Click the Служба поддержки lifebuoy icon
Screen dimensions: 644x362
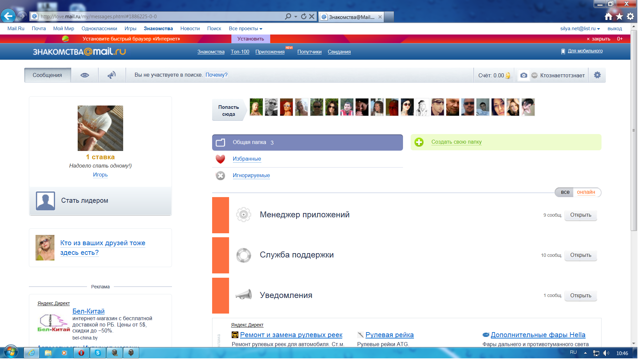(x=244, y=255)
